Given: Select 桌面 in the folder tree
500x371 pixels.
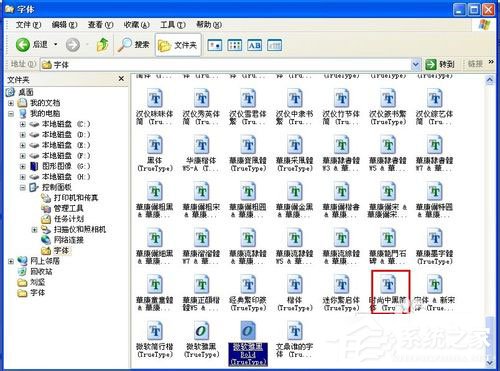Looking at the screenshot, I should click(x=20, y=92).
